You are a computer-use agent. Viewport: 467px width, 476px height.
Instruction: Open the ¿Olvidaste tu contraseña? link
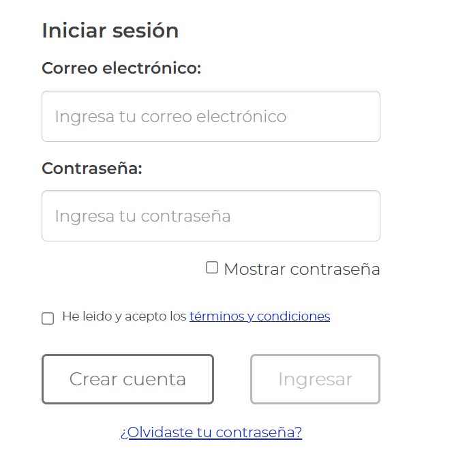[211, 432]
